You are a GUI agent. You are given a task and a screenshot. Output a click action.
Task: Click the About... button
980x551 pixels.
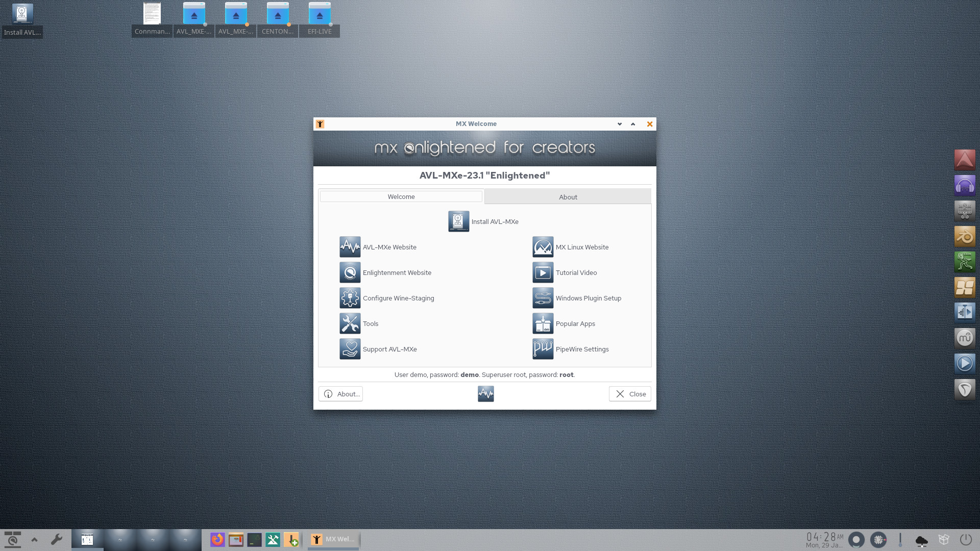point(340,394)
